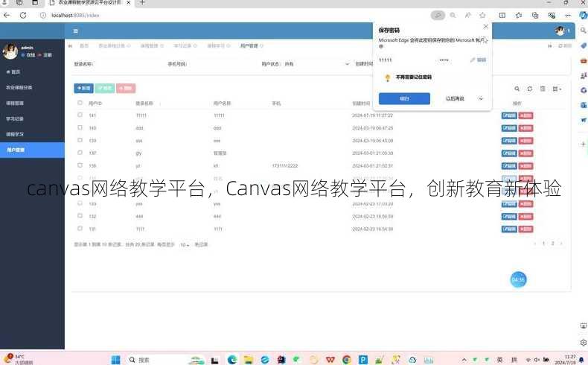Click 编辑 link in password popup
588x365 pixels.
tap(479, 60)
